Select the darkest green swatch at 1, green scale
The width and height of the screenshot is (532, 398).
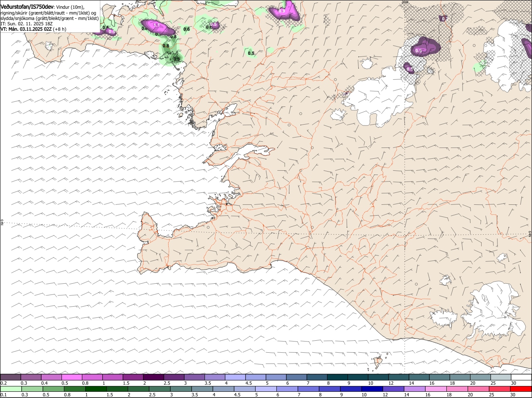click(x=96, y=389)
